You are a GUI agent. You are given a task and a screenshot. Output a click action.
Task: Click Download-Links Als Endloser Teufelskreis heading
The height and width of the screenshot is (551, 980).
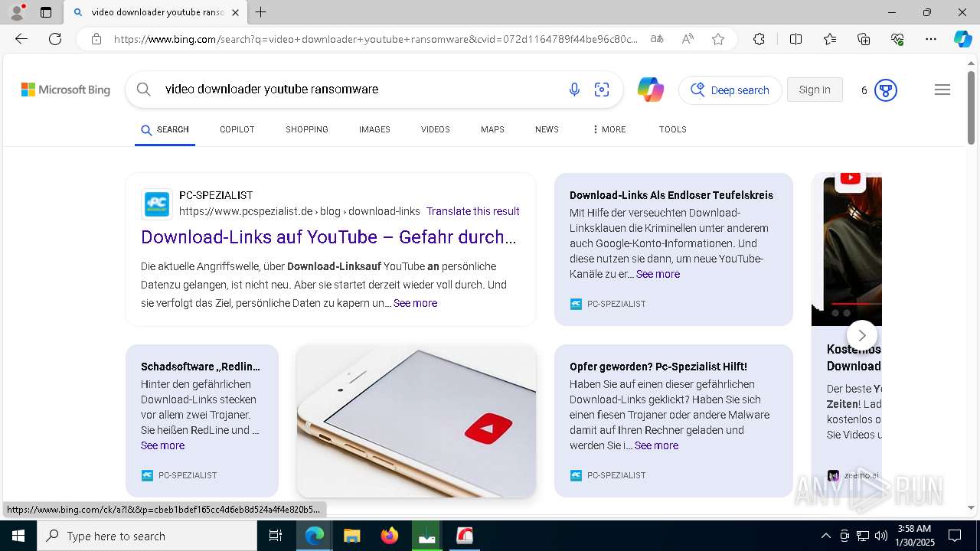(x=671, y=195)
